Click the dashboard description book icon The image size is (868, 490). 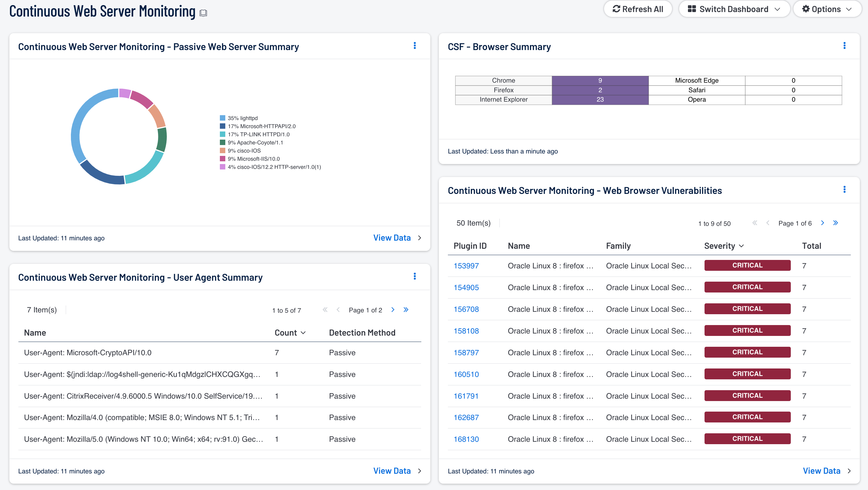coord(203,13)
